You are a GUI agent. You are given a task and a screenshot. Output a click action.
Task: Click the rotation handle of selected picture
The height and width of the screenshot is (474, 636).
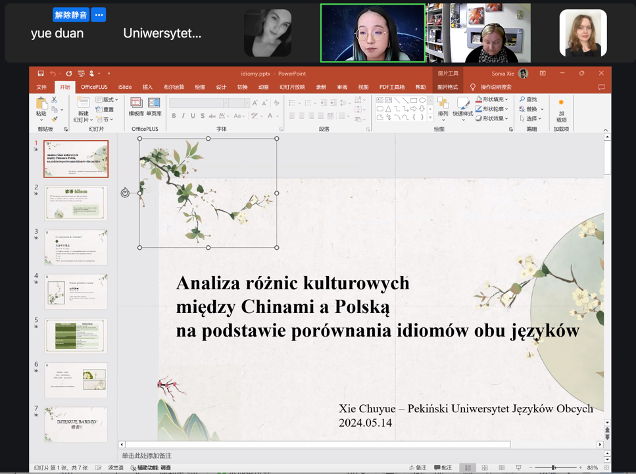coord(125,193)
